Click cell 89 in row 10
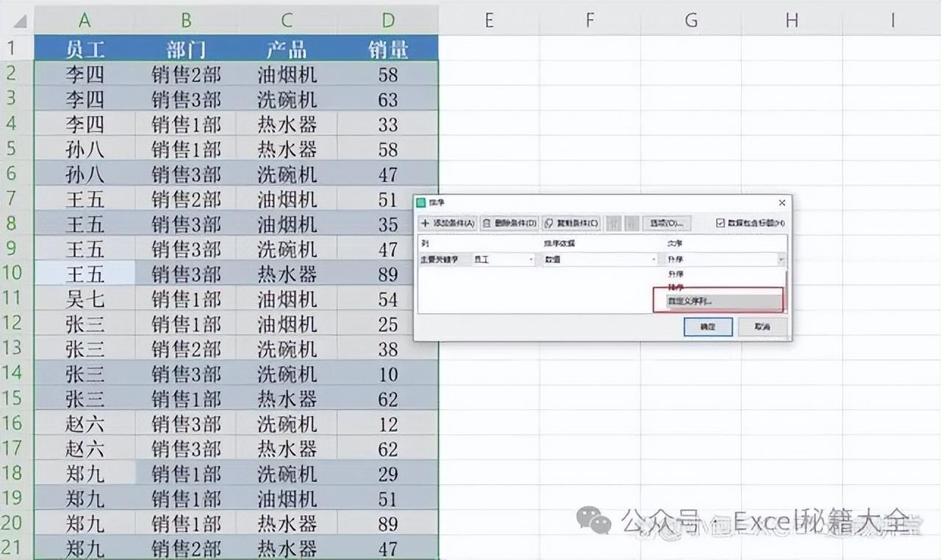The height and width of the screenshot is (560, 941). (388, 273)
